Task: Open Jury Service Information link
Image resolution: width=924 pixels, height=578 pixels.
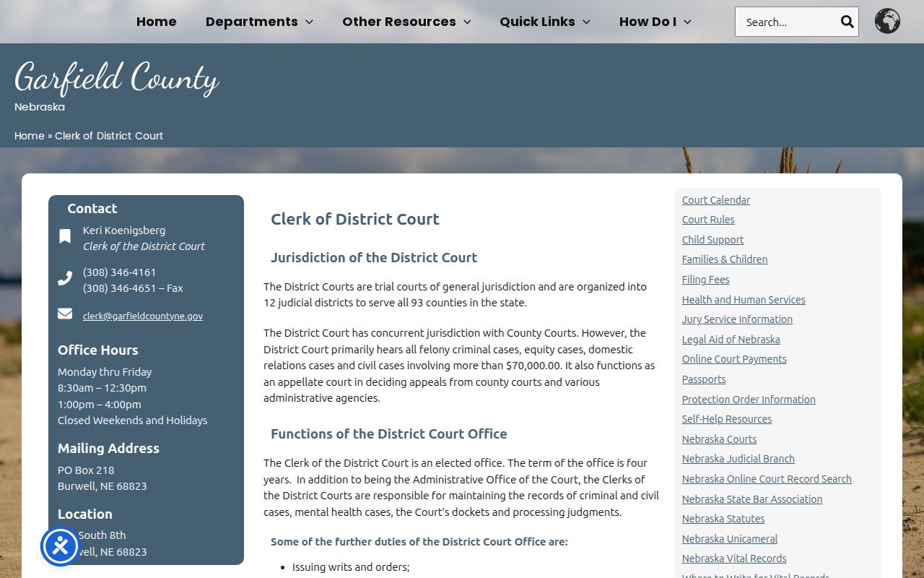Action: (x=737, y=319)
